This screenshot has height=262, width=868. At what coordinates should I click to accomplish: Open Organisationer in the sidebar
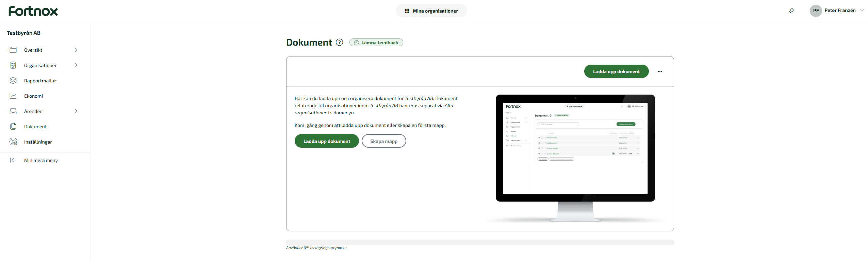[40, 65]
